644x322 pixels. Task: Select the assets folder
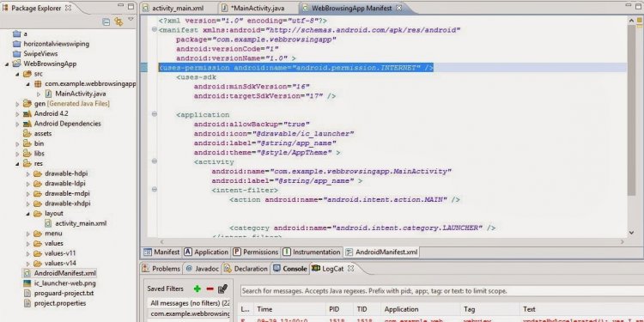tap(43, 133)
